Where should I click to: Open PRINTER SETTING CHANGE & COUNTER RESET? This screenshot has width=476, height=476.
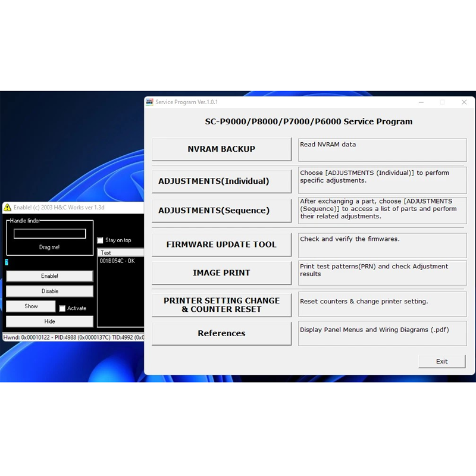pos(221,305)
